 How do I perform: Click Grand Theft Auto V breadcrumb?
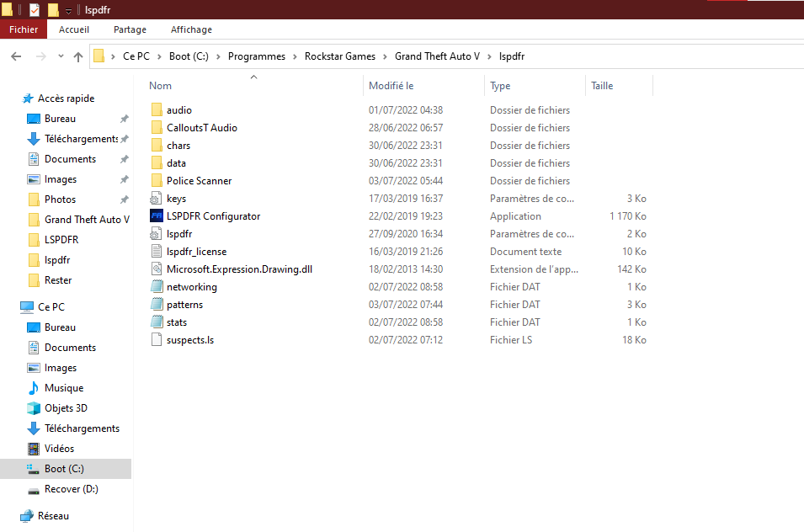(x=438, y=56)
